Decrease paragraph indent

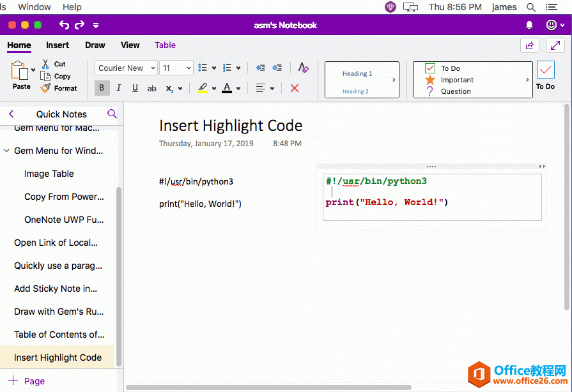[260, 68]
